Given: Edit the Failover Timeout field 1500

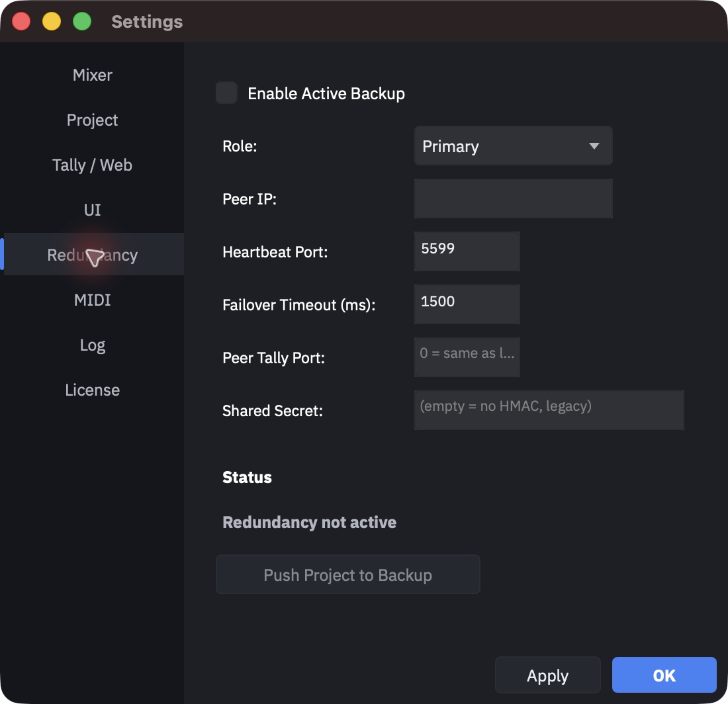Looking at the screenshot, I should pos(467,304).
